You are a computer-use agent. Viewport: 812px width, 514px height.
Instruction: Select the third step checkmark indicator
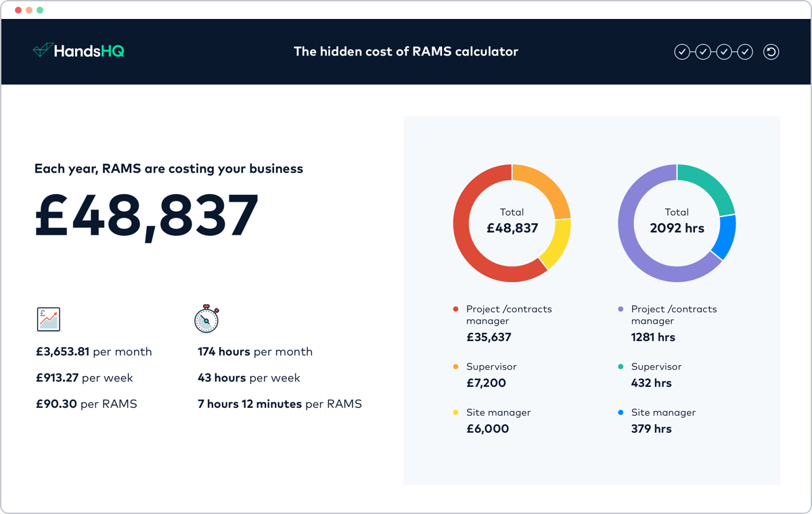click(724, 51)
